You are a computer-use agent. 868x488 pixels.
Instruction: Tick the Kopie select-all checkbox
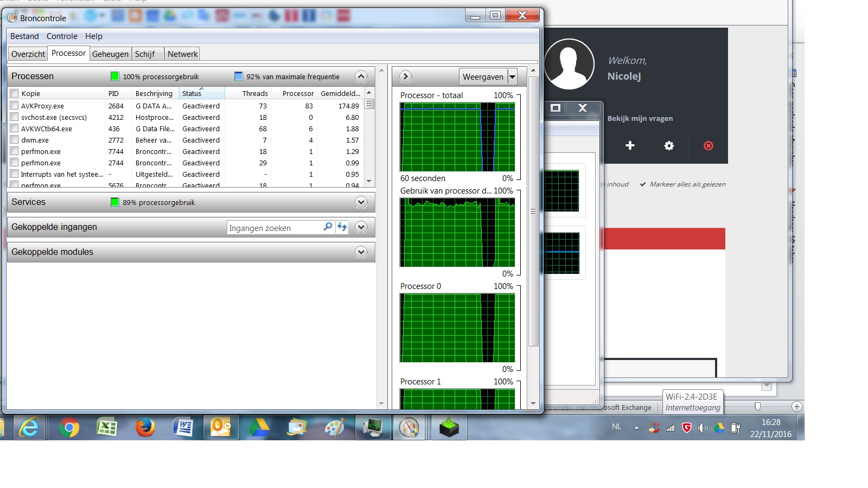(x=15, y=93)
